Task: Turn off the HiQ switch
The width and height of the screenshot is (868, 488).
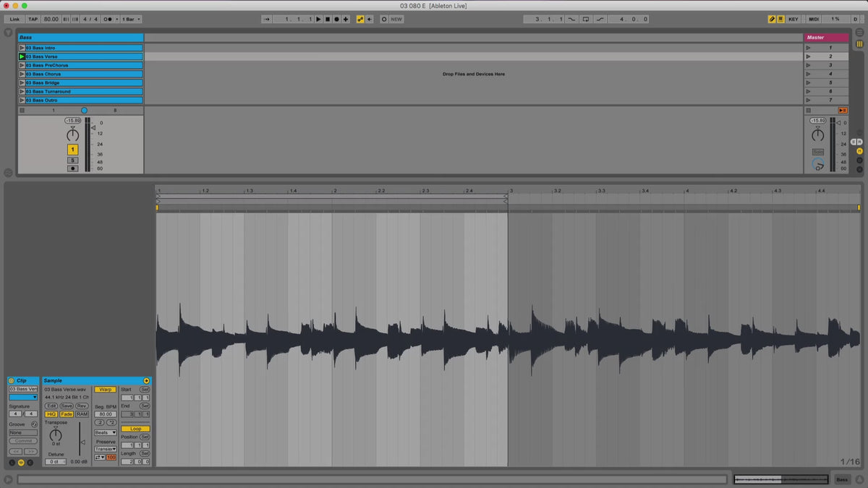Action: (x=51, y=414)
